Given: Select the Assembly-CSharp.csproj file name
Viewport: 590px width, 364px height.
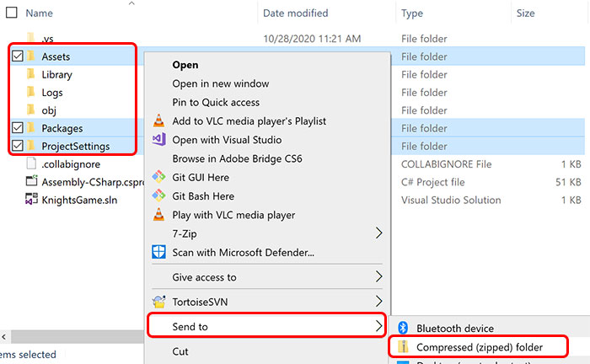Looking at the screenshot, I should click(x=93, y=182).
